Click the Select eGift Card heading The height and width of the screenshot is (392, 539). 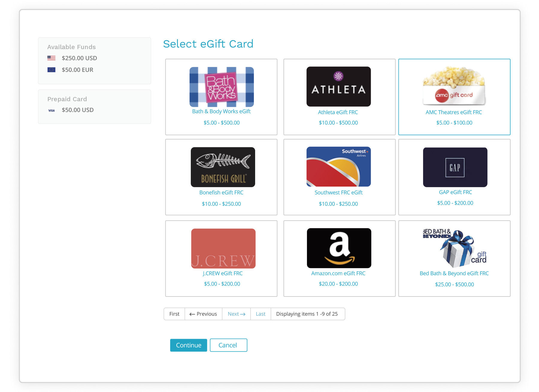(208, 44)
